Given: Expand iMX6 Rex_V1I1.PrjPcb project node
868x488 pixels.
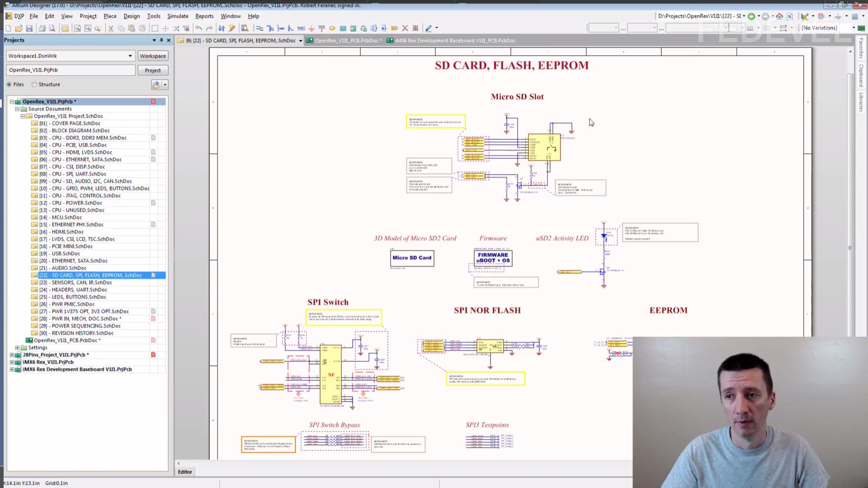Looking at the screenshot, I should click(12, 362).
